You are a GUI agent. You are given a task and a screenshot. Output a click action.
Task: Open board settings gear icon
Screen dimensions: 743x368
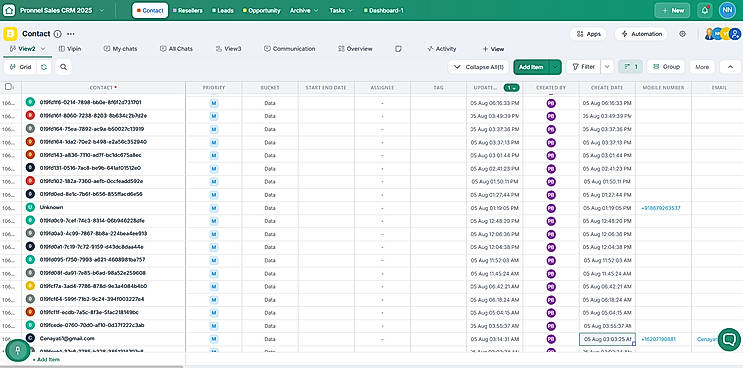pos(682,34)
